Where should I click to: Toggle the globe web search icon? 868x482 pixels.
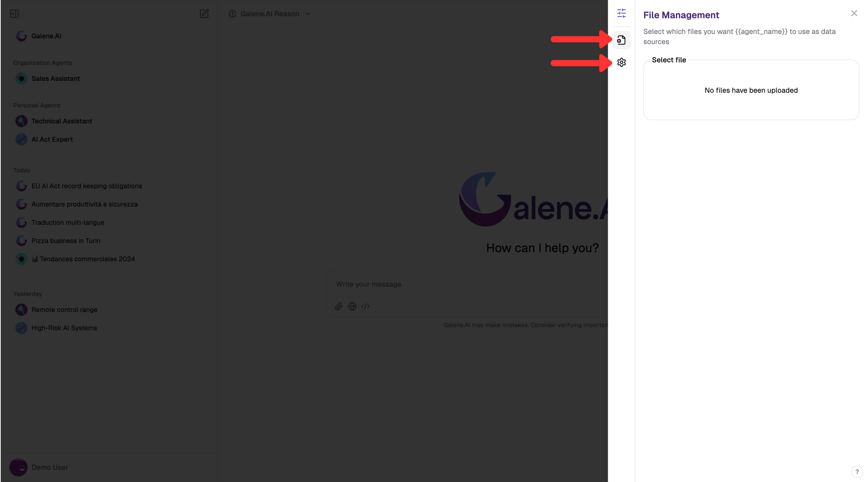tap(352, 306)
